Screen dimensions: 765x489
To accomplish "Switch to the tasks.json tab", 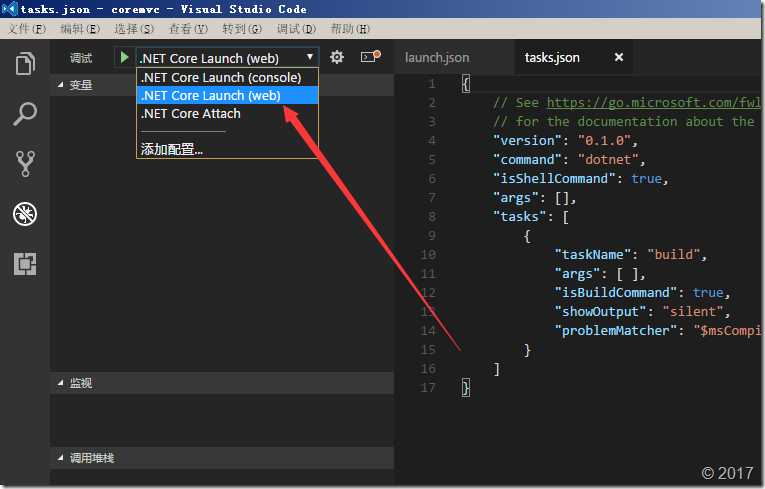I will point(552,58).
